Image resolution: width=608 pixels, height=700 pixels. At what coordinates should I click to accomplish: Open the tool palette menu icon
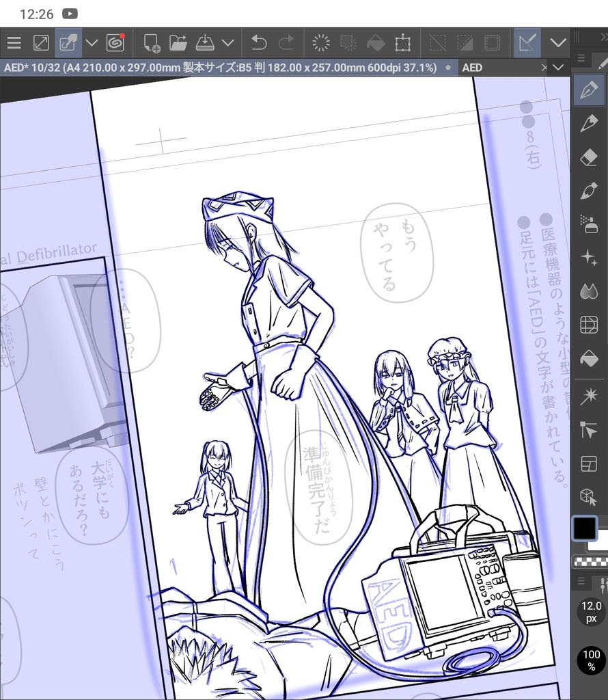(581, 58)
